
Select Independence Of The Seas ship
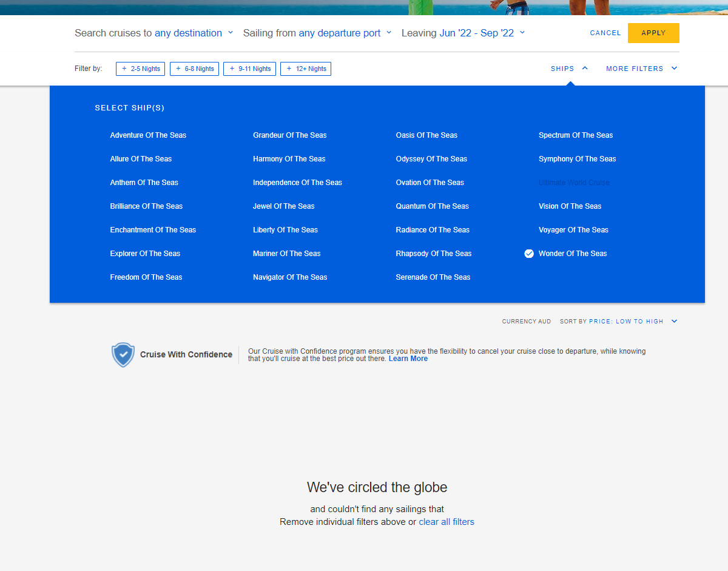click(297, 183)
